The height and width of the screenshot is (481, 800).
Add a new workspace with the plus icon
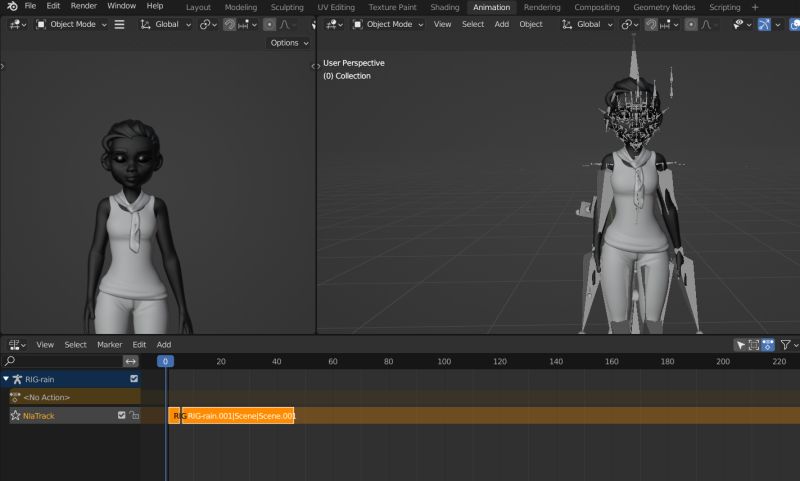[x=755, y=7]
